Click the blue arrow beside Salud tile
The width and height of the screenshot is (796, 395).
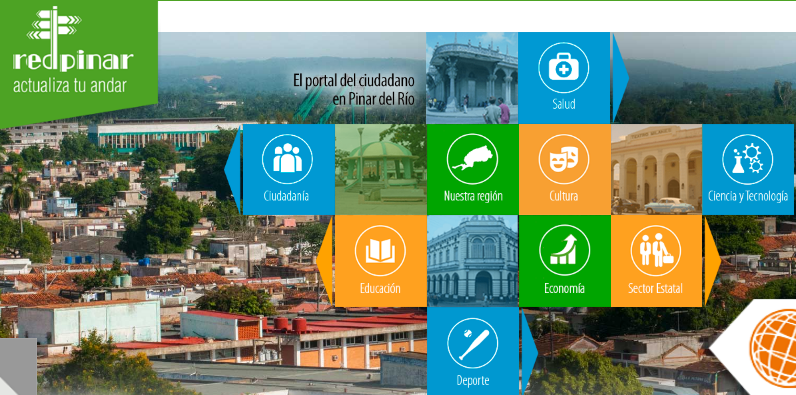620,78
